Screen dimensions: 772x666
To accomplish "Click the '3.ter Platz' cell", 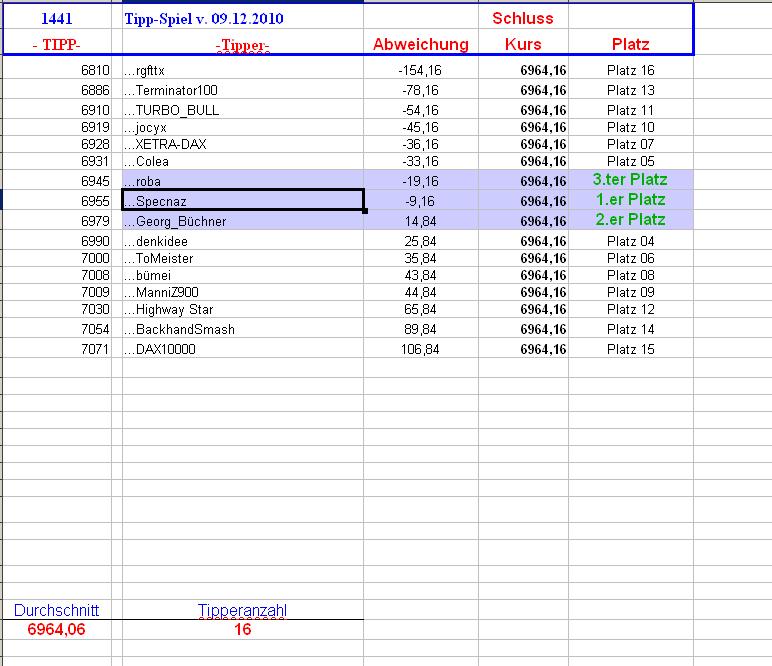I will pos(630,180).
